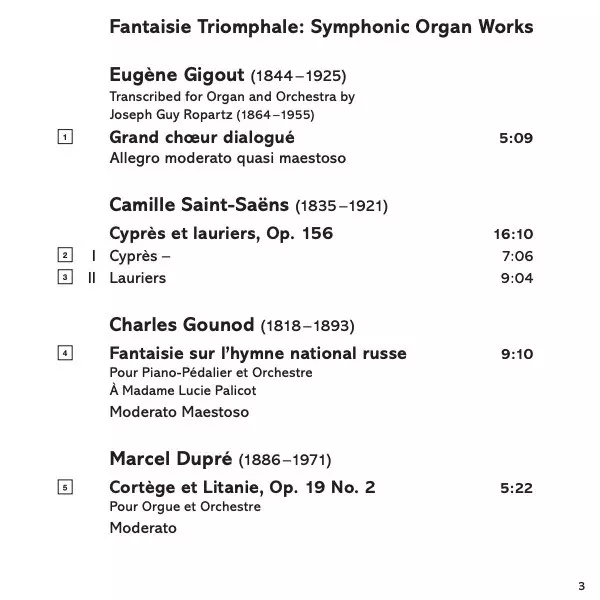
Task: Open Fantaisie sur l'hymne national russe title
Action: click(x=258, y=353)
